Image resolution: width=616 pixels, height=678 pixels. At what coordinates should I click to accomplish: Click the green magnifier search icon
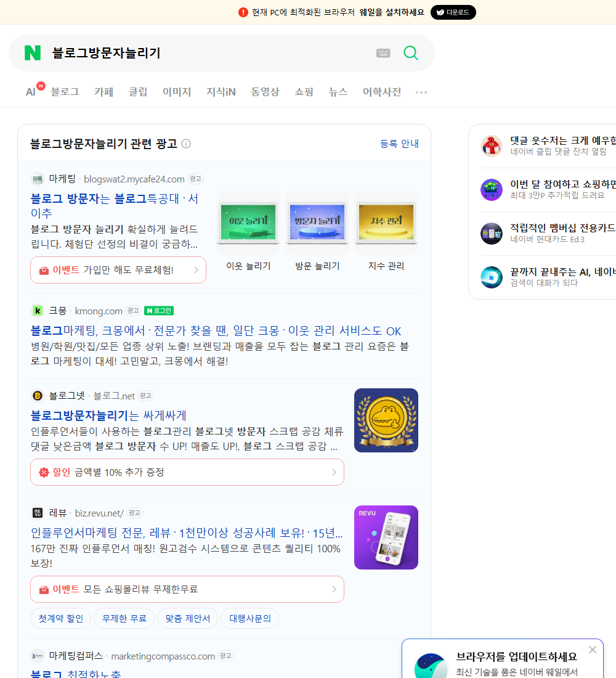point(411,53)
